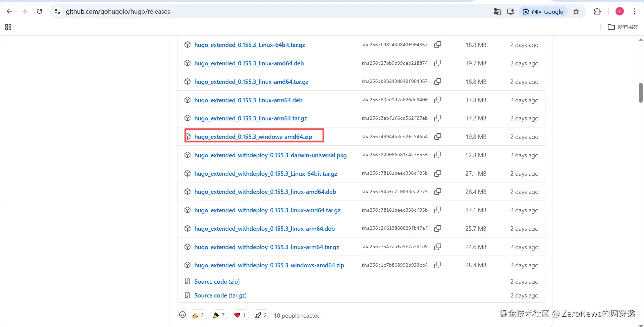Download hugo_extended_withdeploy Linux-64bit.tar.gz
This screenshot has height=327, width=644.
(266, 174)
